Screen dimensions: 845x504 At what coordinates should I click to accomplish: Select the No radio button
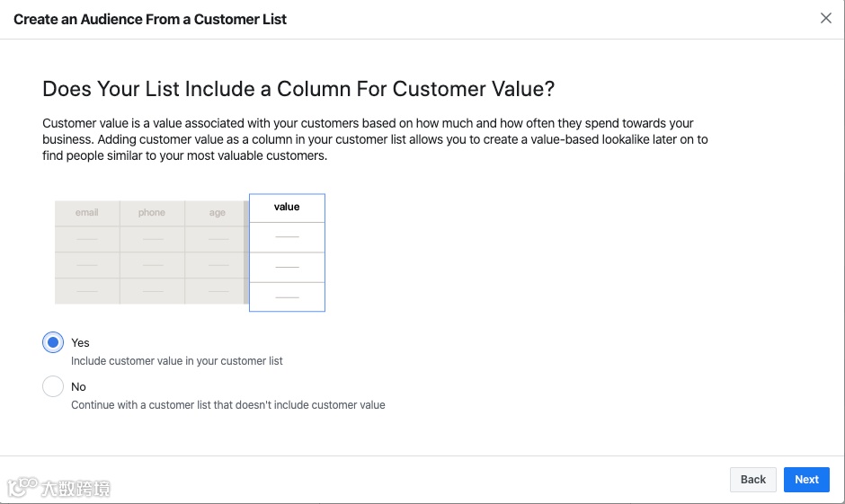(53, 386)
